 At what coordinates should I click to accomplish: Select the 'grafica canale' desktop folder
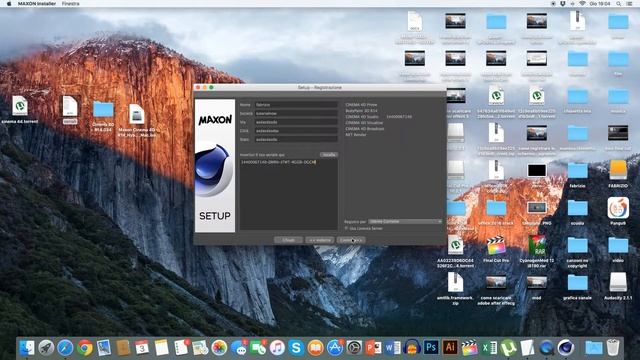pos(577,282)
